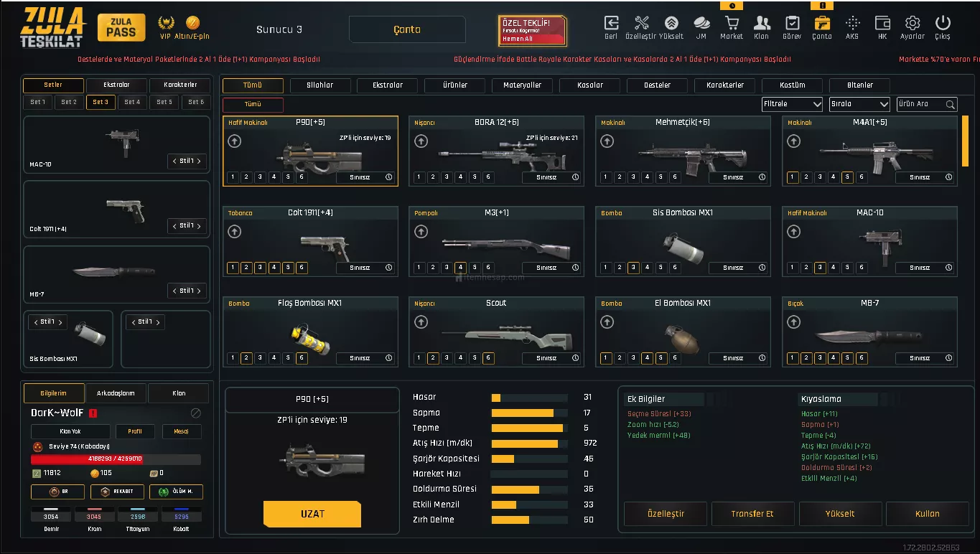The image size is (980, 554).
Task: Click the Ayarlar gear icon
Action: [x=913, y=24]
